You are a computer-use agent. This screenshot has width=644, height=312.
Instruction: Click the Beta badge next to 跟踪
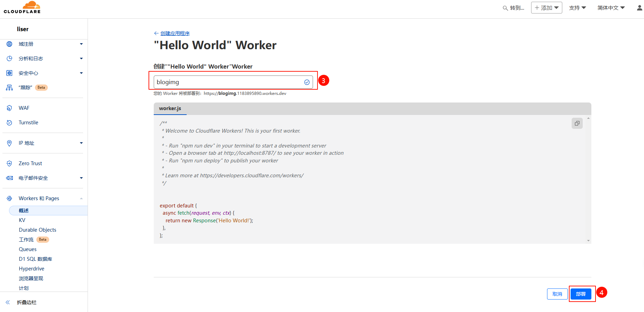[42, 88]
